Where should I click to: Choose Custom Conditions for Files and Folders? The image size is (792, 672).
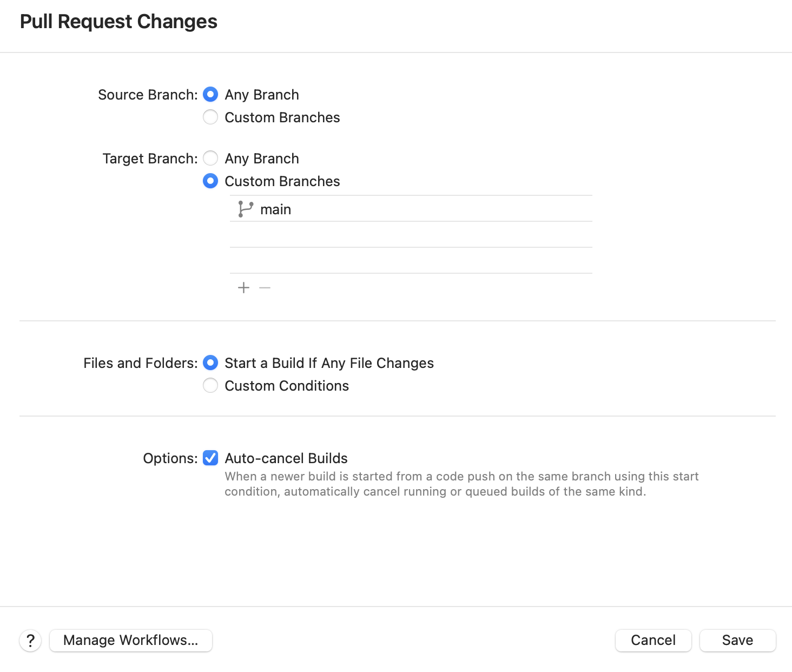point(210,386)
